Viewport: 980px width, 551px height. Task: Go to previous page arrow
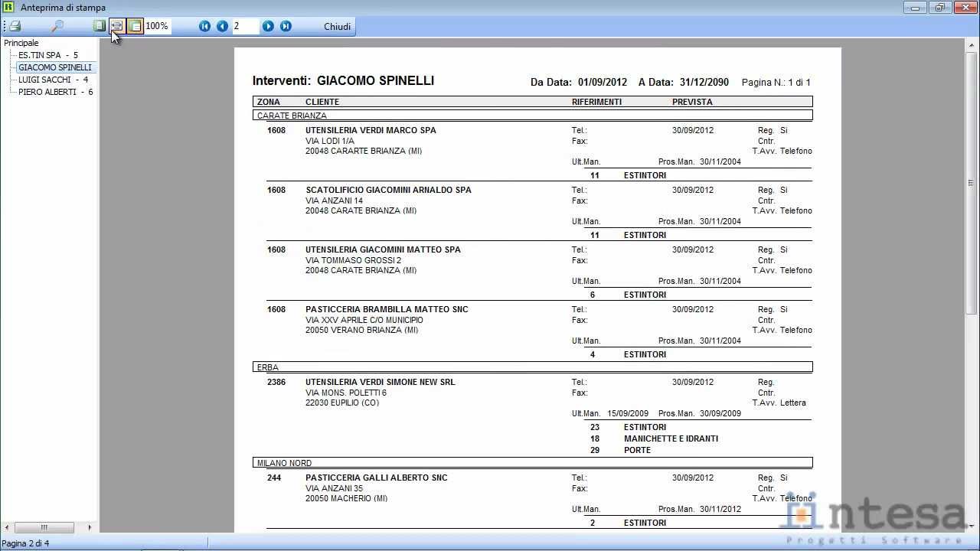[222, 26]
